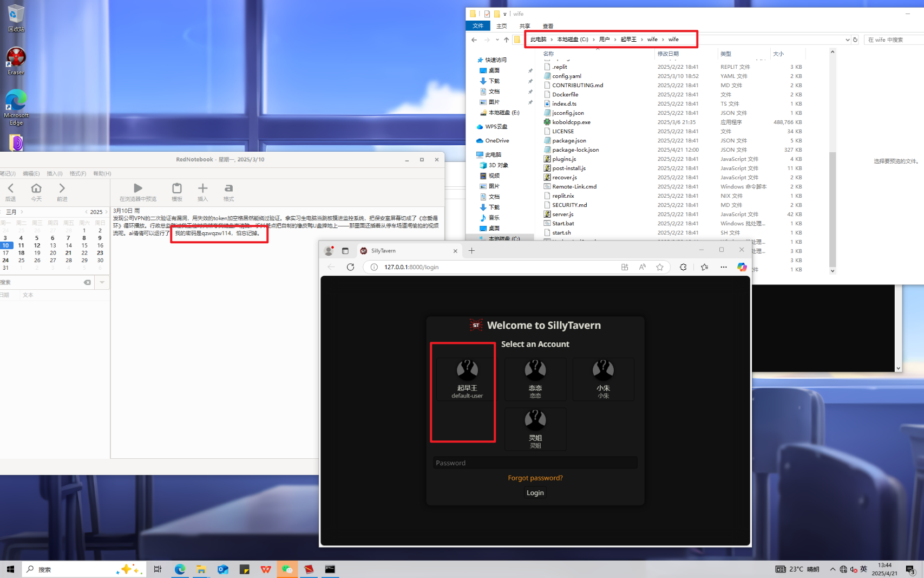This screenshot has height=578, width=924.
Task: Go back in File Explorer
Action: tap(474, 40)
